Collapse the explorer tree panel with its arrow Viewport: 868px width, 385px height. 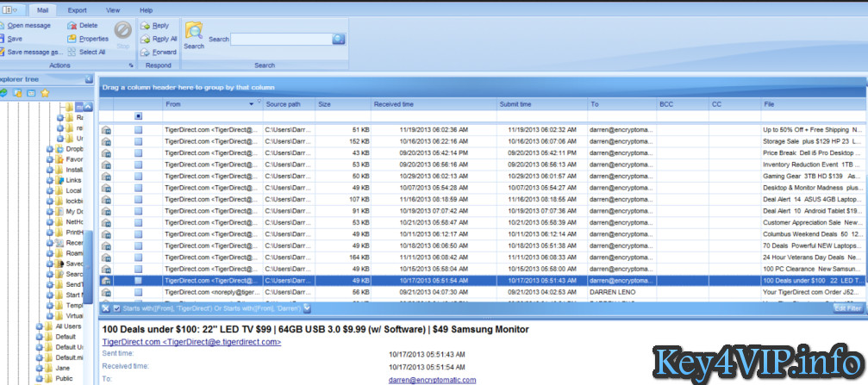point(89,79)
